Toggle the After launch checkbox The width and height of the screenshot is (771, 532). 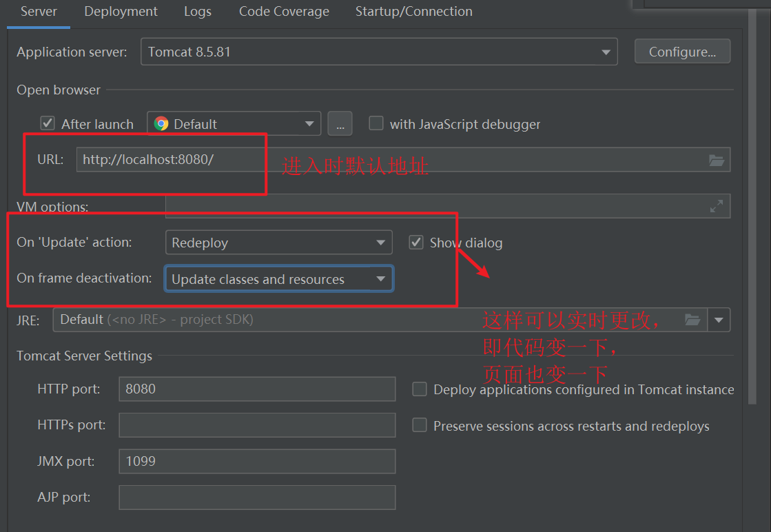pyautogui.click(x=48, y=123)
